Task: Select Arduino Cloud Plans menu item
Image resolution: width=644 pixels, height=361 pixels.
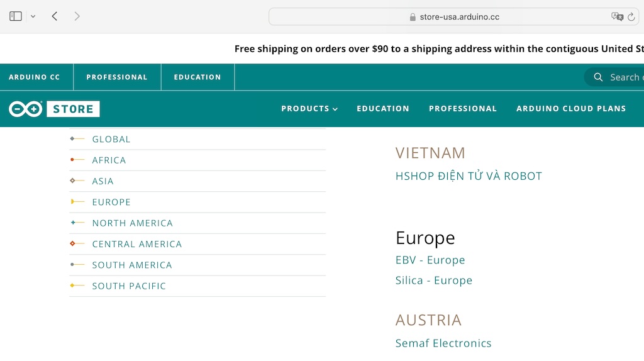Action: click(570, 109)
